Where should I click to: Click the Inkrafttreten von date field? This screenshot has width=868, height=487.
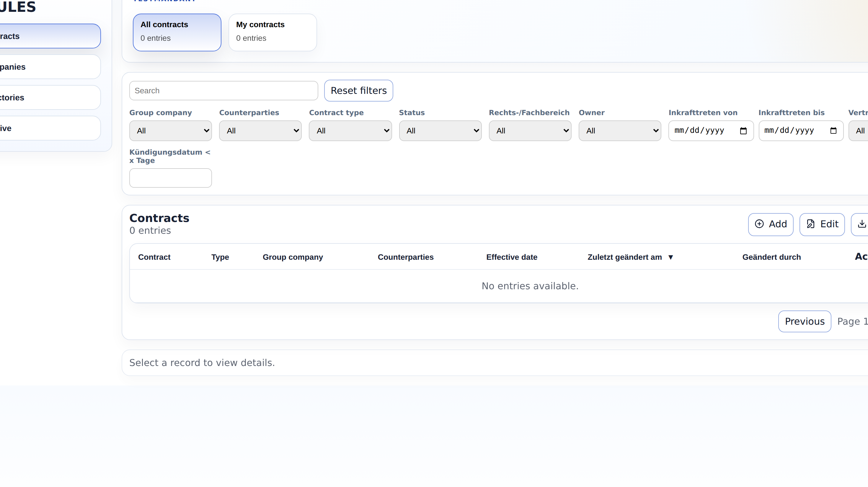point(711,131)
